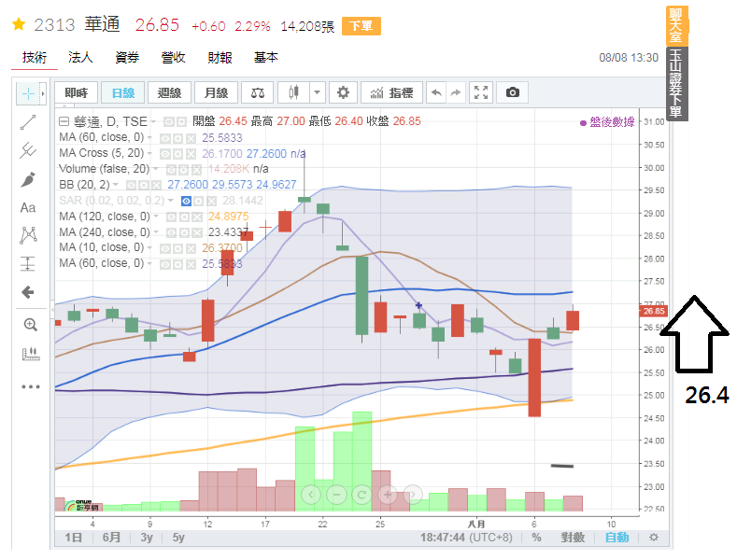737x560 pixels.
Task: Hide the MA (10, close, 0) line
Action: pos(165,248)
